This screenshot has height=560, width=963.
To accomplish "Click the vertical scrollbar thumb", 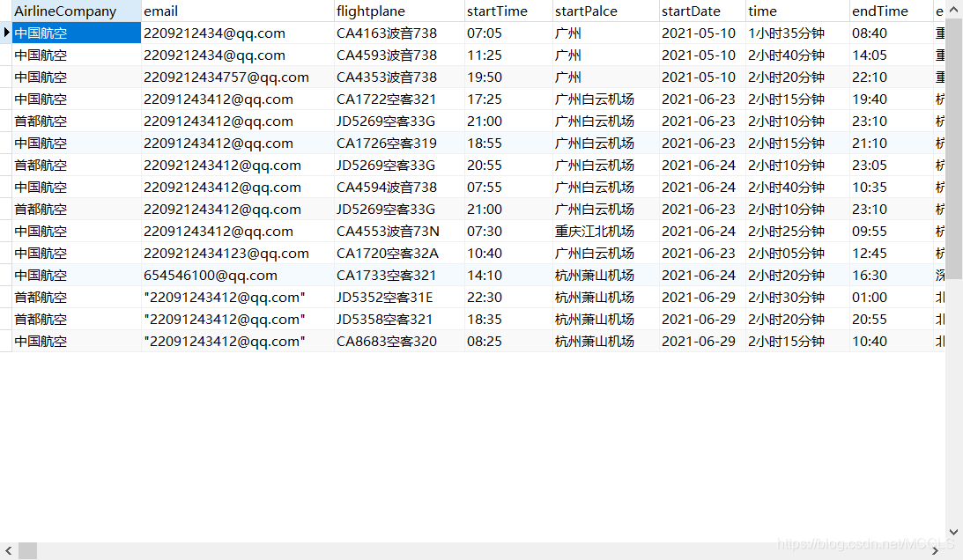I will (x=954, y=149).
